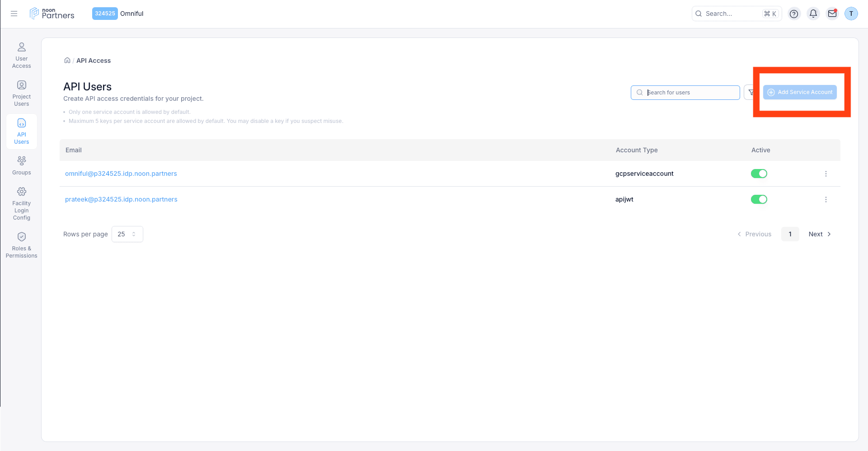Click the noon Partners logo

52,14
